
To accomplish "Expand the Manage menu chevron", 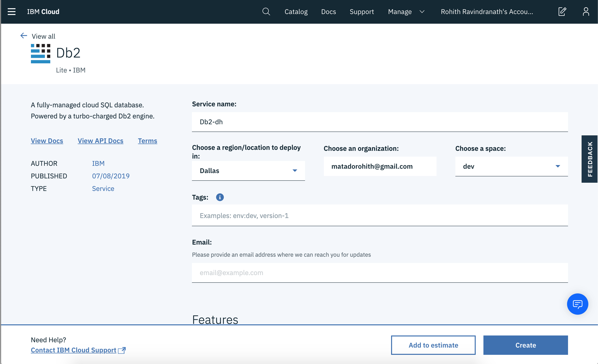I will pyautogui.click(x=422, y=12).
